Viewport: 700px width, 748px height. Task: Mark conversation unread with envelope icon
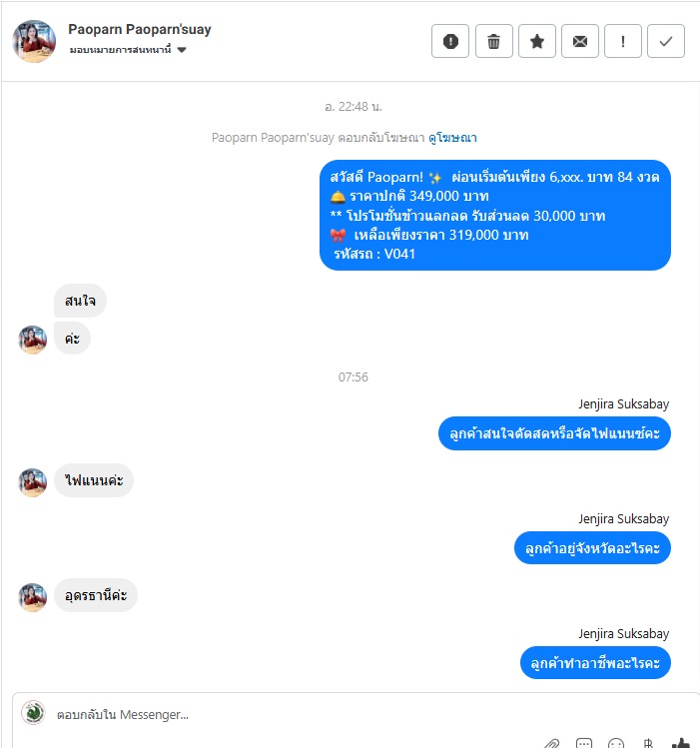click(580, 41)
